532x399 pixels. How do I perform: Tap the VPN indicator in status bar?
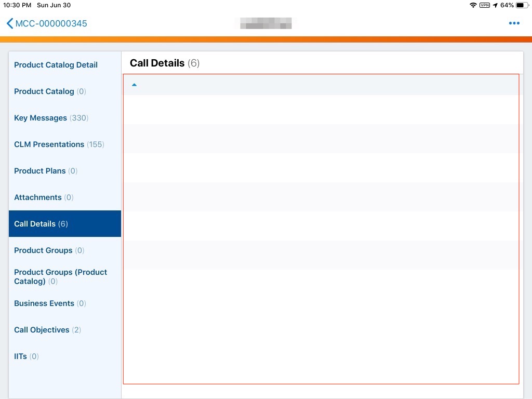[x=484, y=5]
